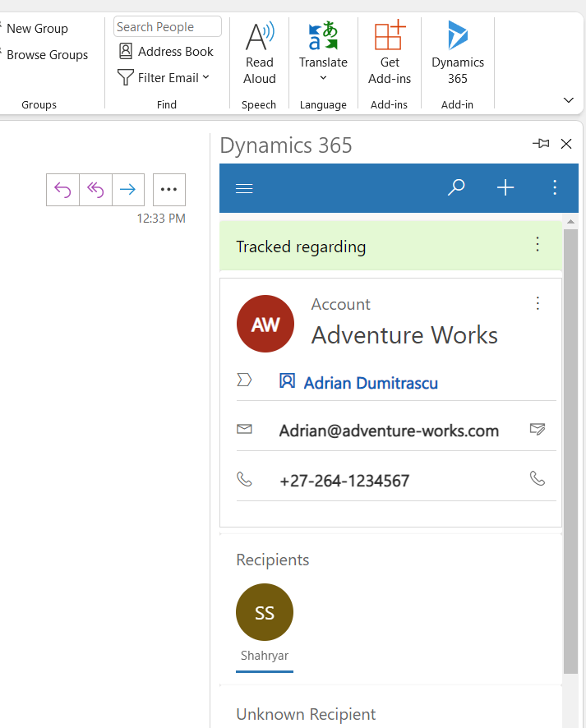Open the hamburger menu in Dynamics pane
This screenshot has height=728, width=586.
tap(244, 188)
